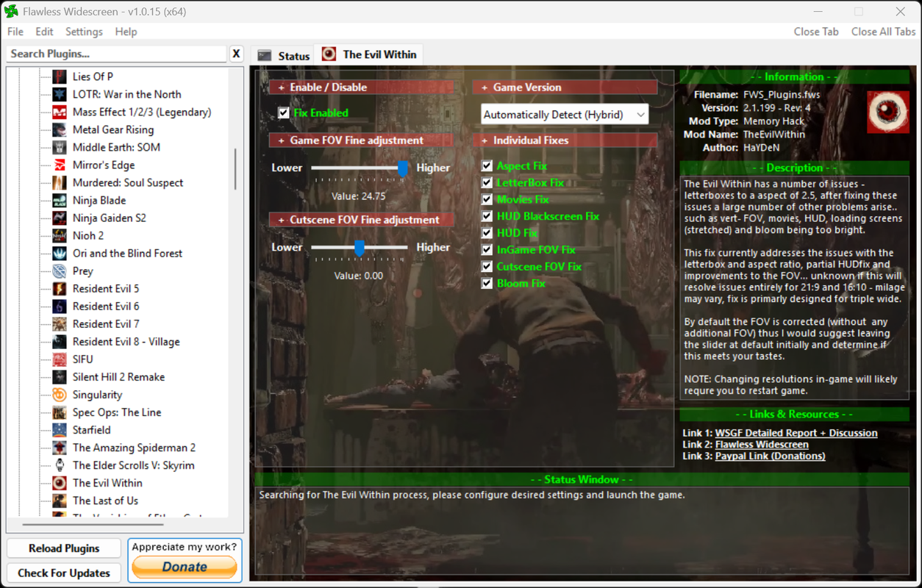922x588 pixels.
Task: Toggle the InGame FOV Fix checkbox
Action: (x=487, y=250)
